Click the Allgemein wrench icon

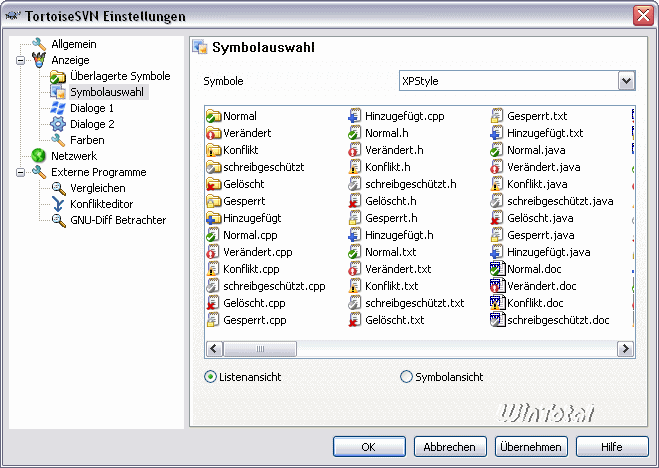39,44
